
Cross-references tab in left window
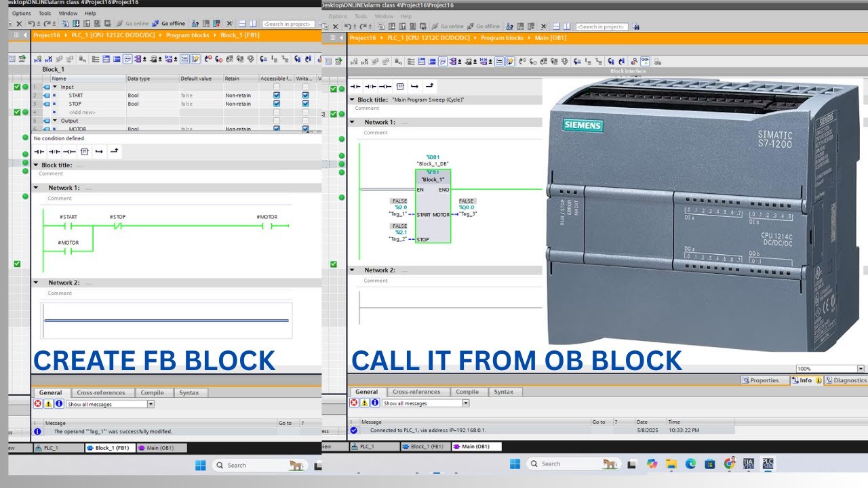tap(101, 392)
